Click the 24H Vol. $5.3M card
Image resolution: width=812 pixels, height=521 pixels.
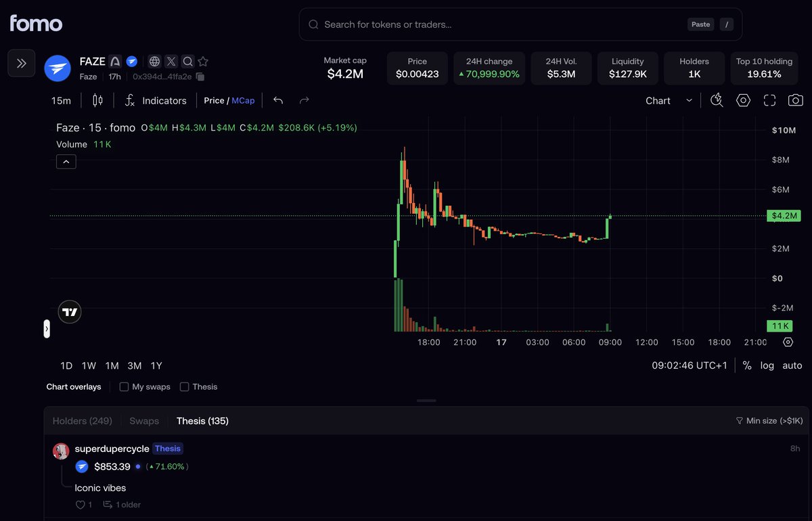(561, 68)
